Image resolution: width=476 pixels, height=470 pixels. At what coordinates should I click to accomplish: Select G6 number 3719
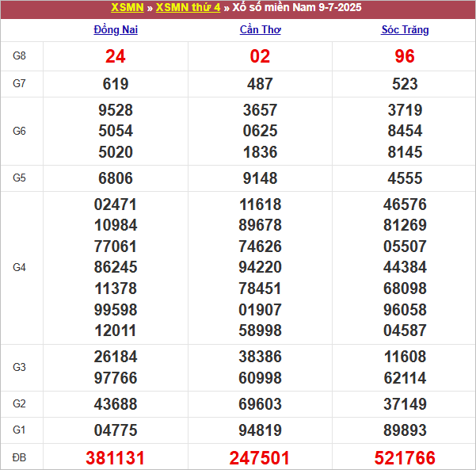(x=405, y=110)
